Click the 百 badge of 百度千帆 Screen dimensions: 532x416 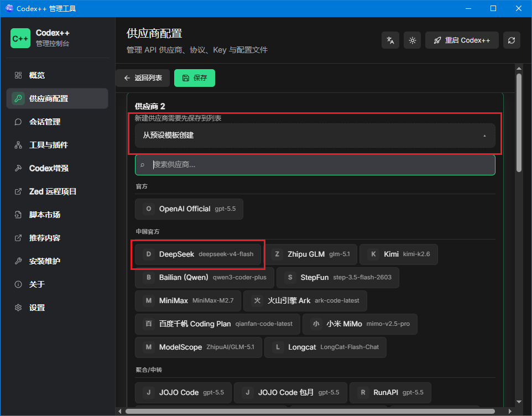pos(149,324)
